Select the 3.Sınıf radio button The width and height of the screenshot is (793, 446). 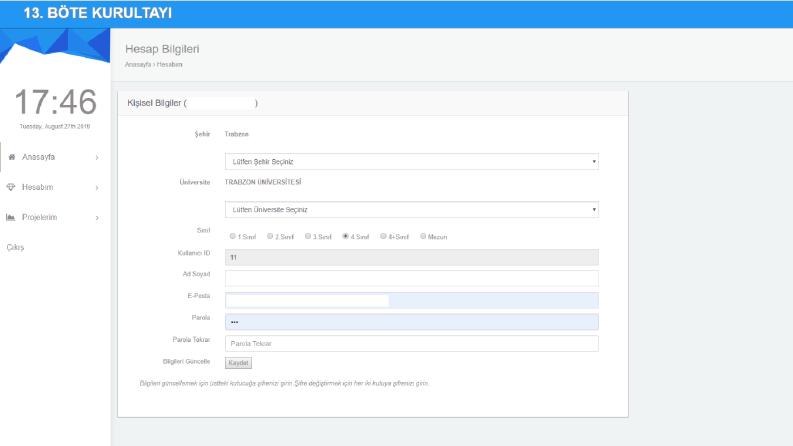click(x=307, y=236)
